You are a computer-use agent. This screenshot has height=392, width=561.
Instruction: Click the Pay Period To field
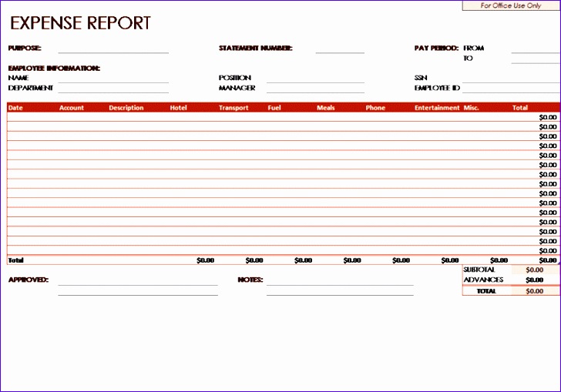536,59
